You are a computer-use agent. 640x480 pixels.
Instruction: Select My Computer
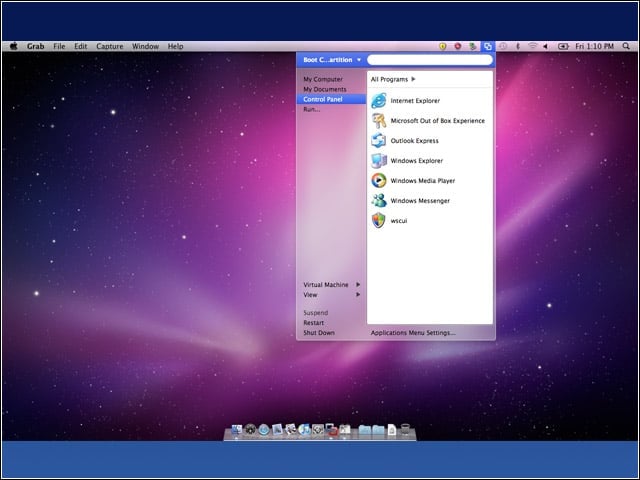point(323,79)
